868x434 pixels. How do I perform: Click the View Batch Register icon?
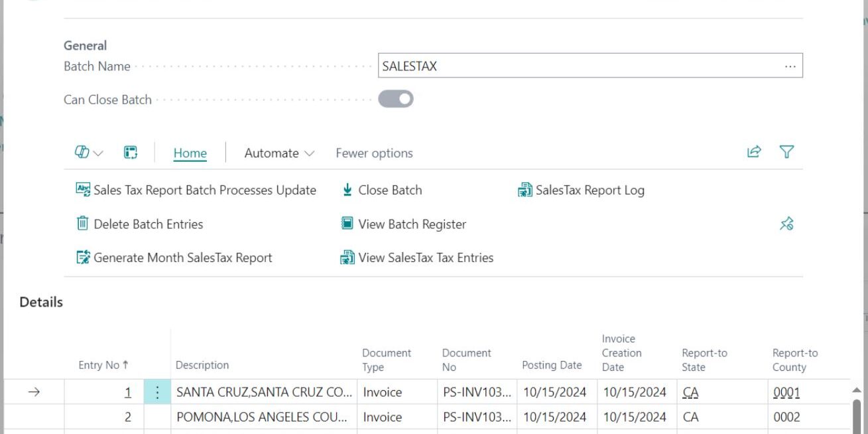pos(347,224)
